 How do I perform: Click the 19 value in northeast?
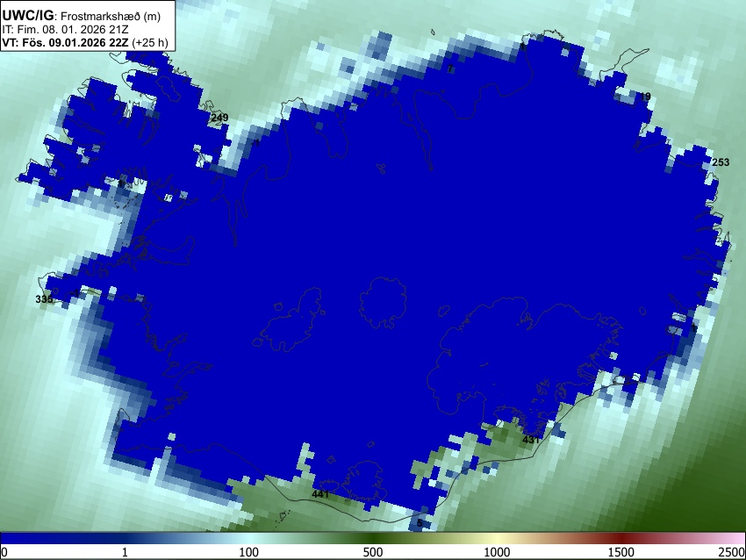tap(645, 97)
